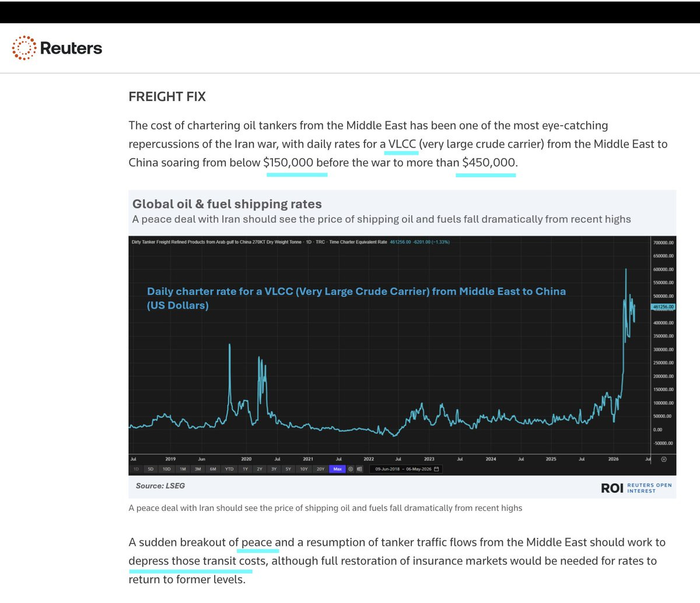700x603 pixels.
Task: Set chart range to 20Y
Action: 320,469
